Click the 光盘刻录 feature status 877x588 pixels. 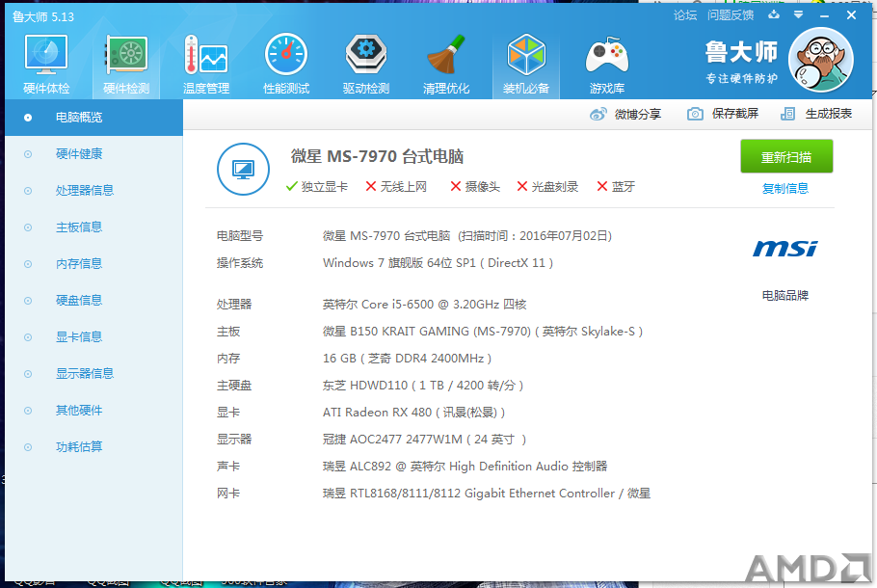[x=547, y=186]
